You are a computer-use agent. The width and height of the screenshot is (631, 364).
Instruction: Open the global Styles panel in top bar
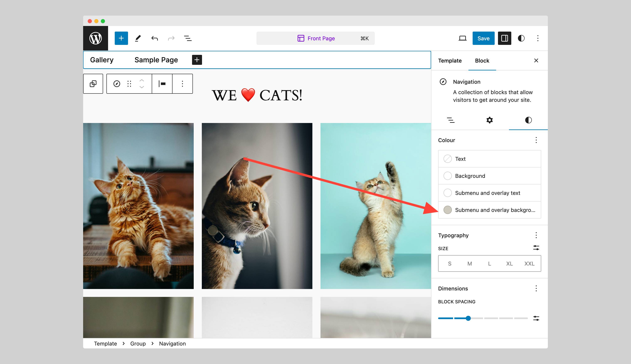tap(521, 38)
